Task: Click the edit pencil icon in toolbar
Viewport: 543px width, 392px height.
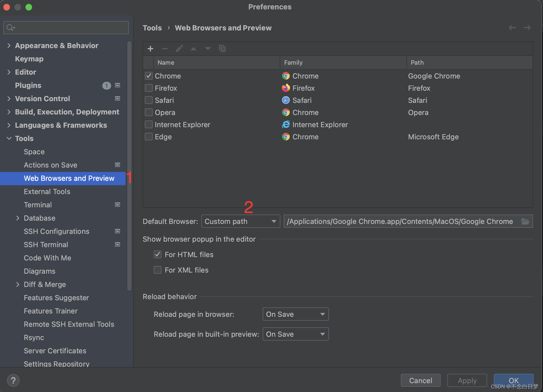Action: click(179, 49)
